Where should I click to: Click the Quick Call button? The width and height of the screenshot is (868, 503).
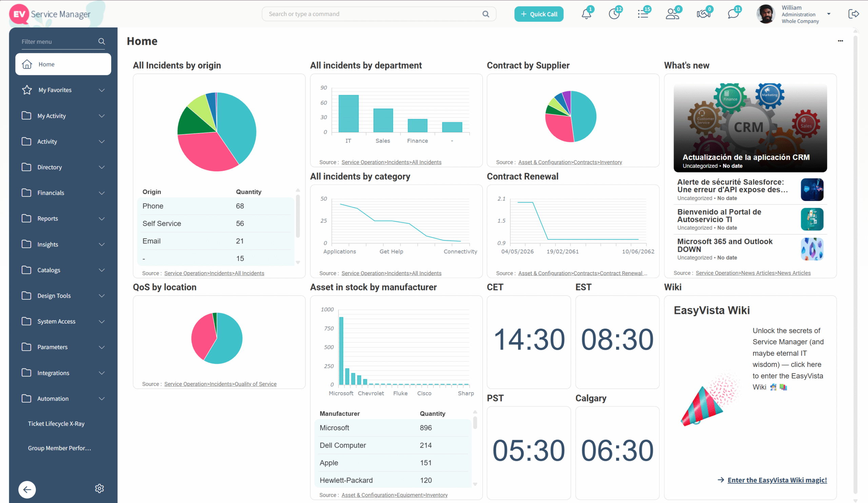539,14
